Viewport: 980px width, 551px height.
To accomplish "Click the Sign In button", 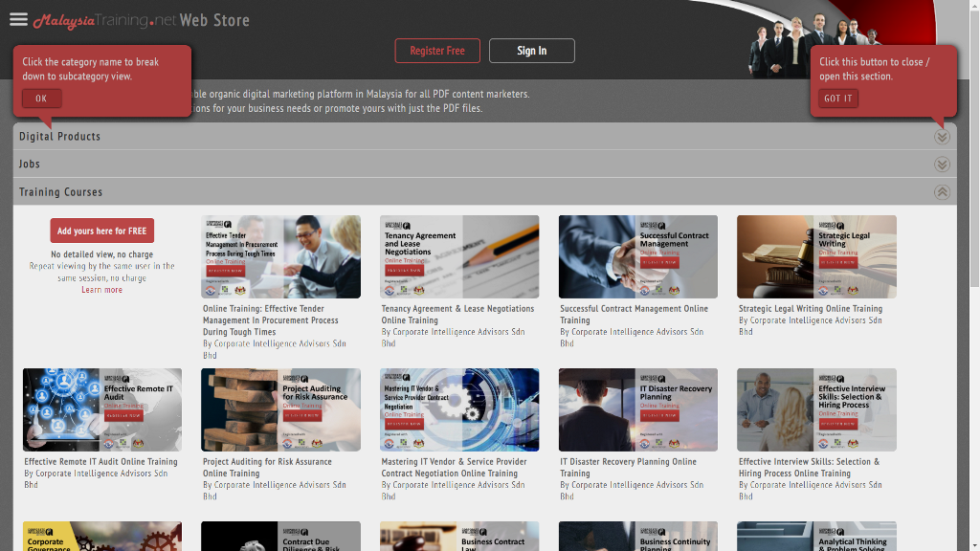I will [532, 51].
